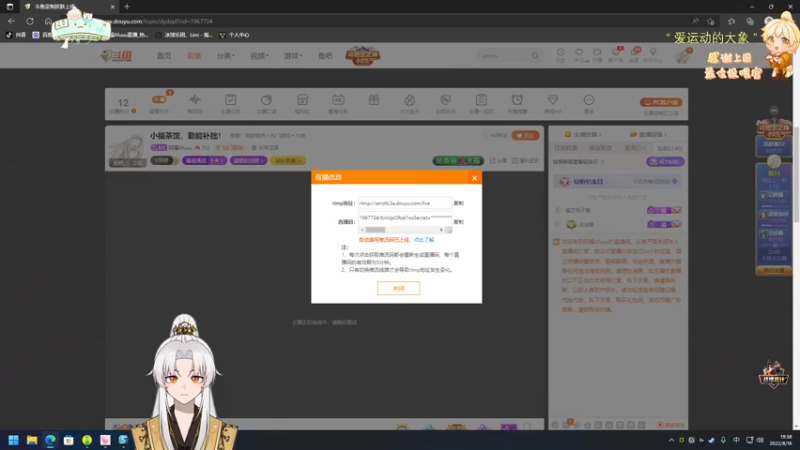
Task: Click the 分享 share icon
Action: click(x=498, y=160)
